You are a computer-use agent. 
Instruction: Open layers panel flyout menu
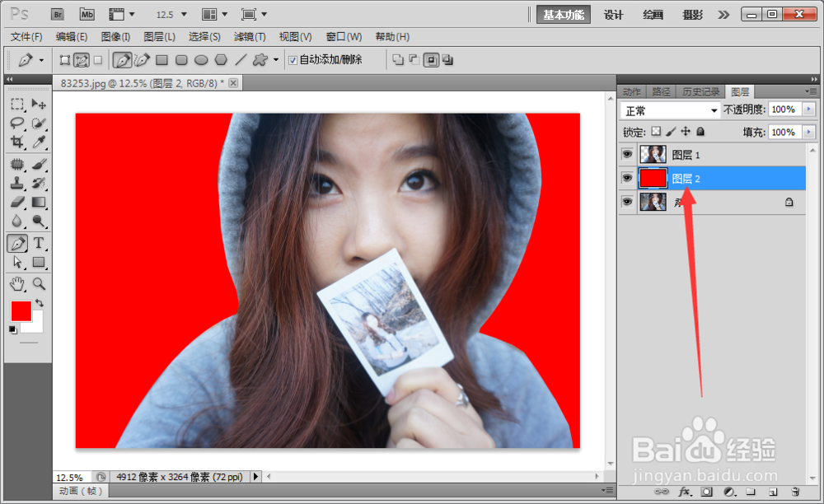pos(811,92)
